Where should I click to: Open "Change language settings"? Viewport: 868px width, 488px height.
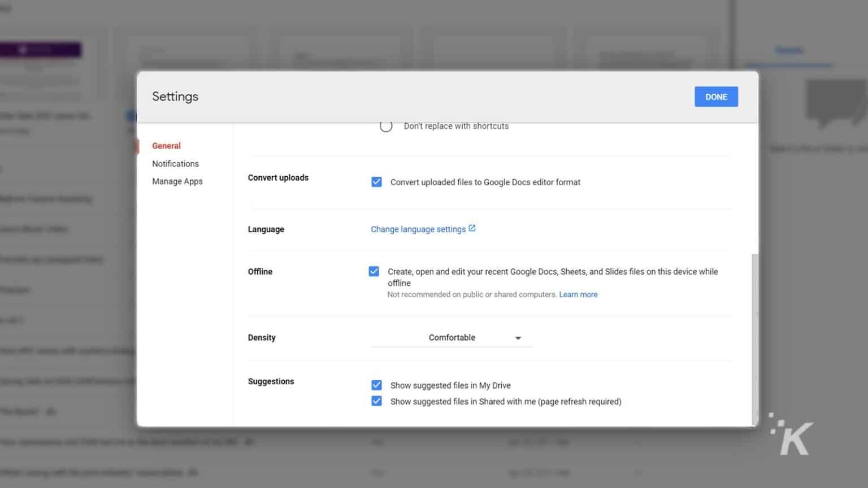tap(419, 229)
